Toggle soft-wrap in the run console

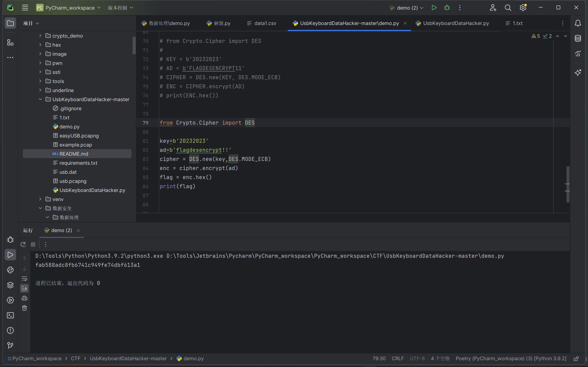click(x=24, y=278)
